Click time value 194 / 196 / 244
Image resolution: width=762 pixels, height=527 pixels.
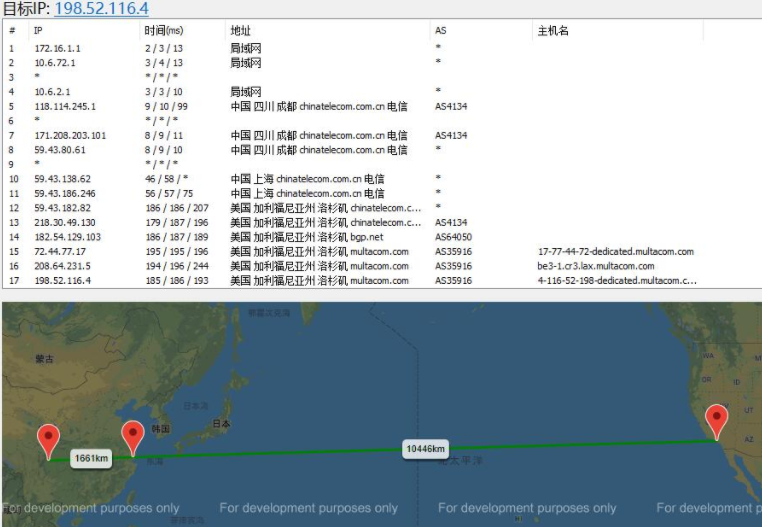[x=177, y=266]
